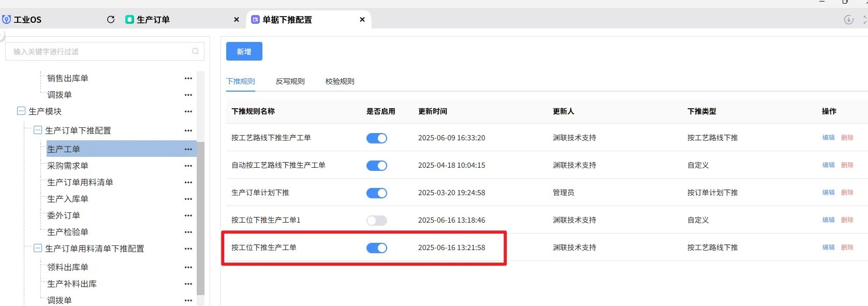The image size is (868, 306).
Task: Click the search icon in filter box
Action: (195, 51)
